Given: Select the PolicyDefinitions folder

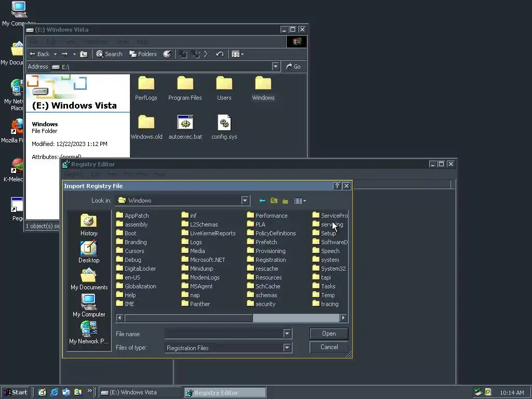Looking at the screenshot, I should click(x=271, y=233).
